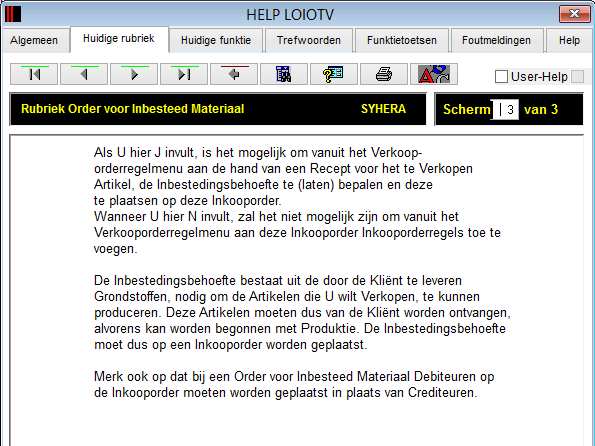Viewport: 595px width, 446px height.
Task: Enable the User-Help checkbox
Action: click(x=501, y=77)
